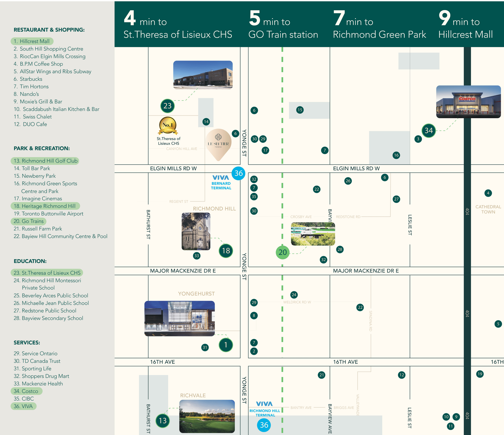
Task: Click the Heritage Richmond Hill marker 18
Action: [226, 251]
